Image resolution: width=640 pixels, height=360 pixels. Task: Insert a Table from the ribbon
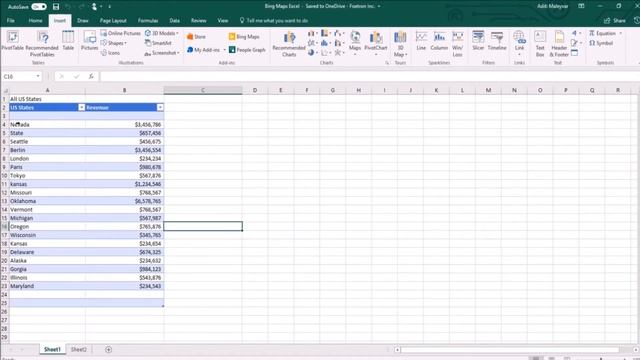(x=68, y=41)
